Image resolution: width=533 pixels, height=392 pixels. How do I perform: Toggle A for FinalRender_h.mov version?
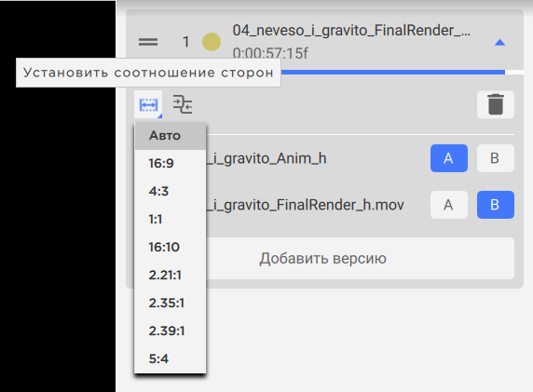pyautogui.click(x=449, y=205)
